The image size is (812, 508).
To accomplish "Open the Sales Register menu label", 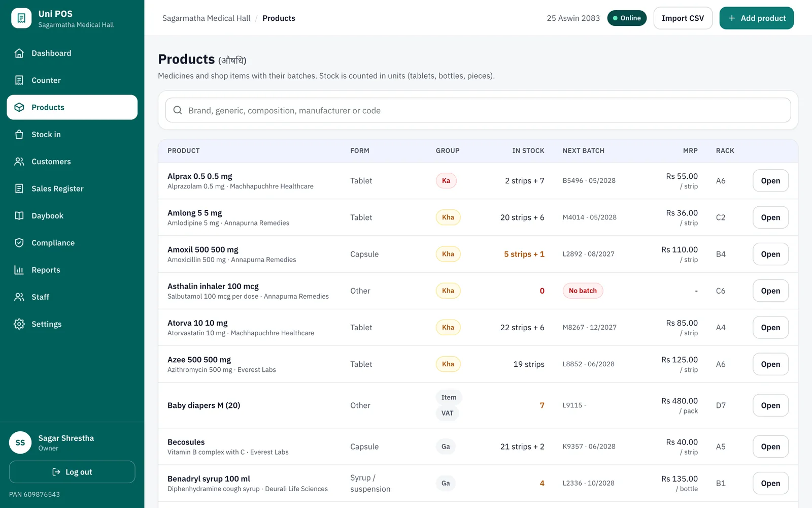I will click(x=57, y=188).
